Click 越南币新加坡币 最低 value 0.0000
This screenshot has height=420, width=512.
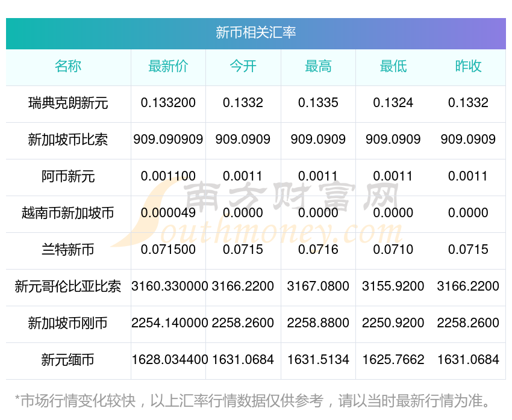(393, 213)
